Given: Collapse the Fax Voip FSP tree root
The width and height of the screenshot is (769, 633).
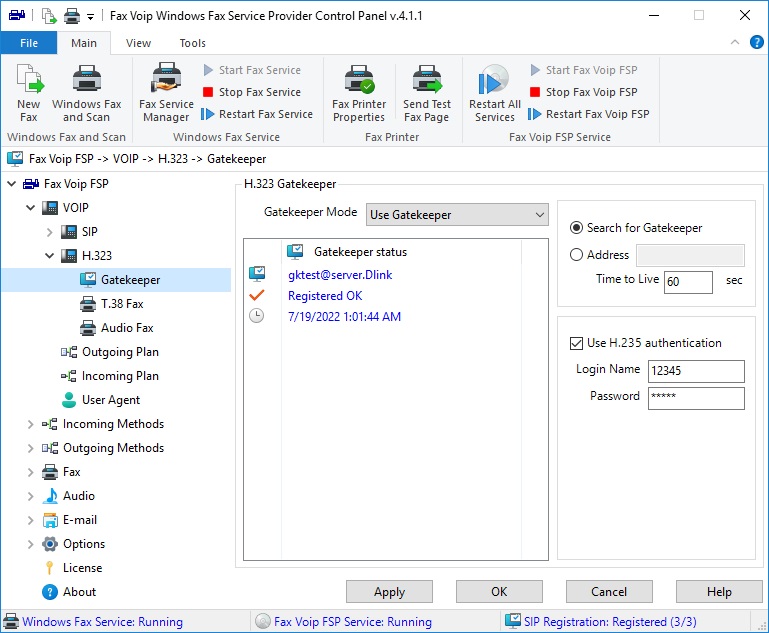Looking at the screenshot, I should [x=11, y=184].
